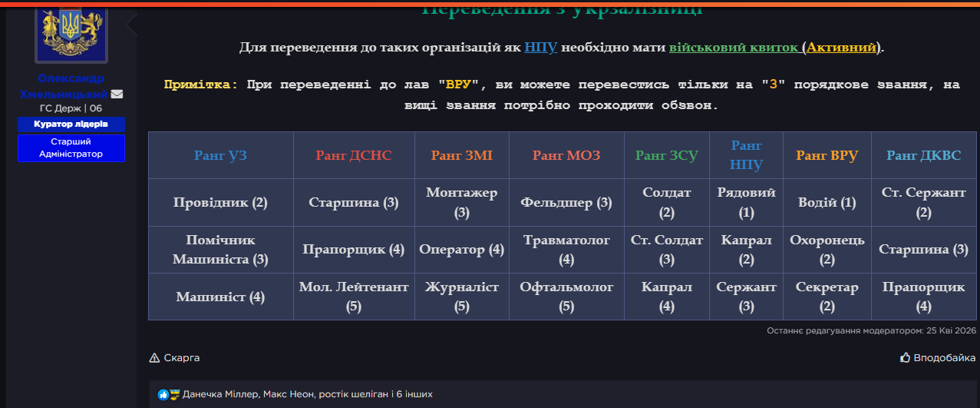Screen dimensions: 980x408
Task: Click the envelope icon beside Олександр Хмельницький
Action: point(117,95)
